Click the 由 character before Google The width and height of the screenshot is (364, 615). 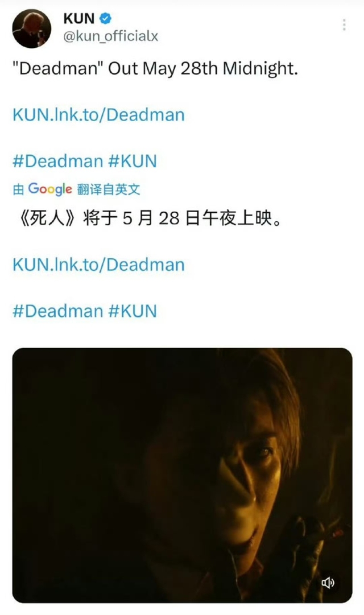pos(18,189)
